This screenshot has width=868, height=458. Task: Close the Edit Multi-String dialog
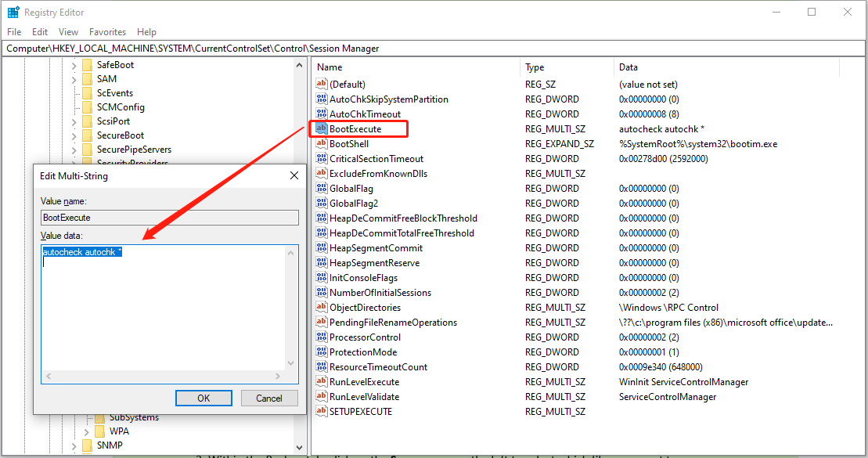294,176
